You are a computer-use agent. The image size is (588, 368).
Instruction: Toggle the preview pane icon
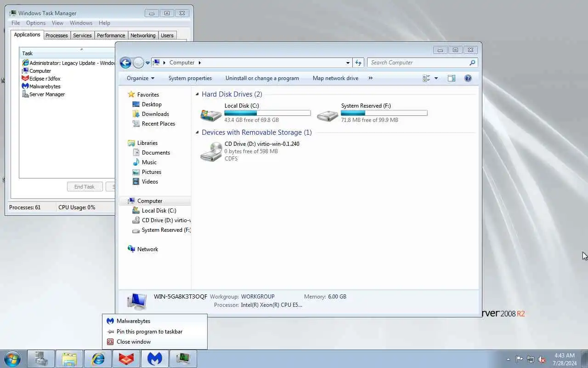click(452, 78)
